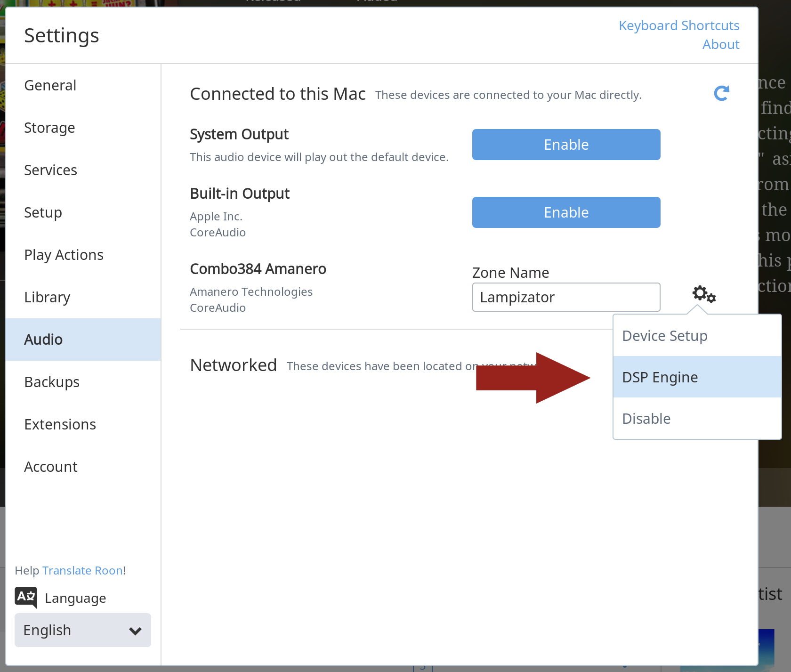Open the About link
Image resolution: width=791 pixels, height=672 pixels.
(x=720, y=44)
